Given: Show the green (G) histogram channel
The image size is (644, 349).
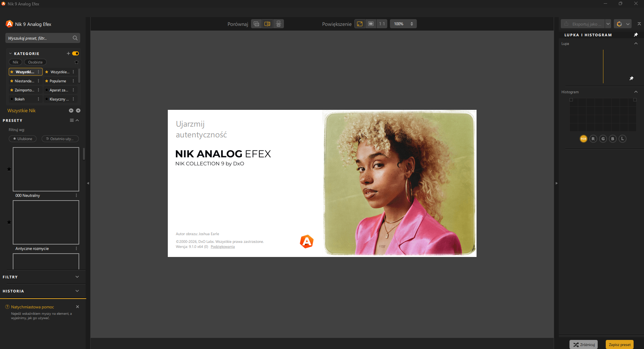Looking at the screenshot, I should tap(603, 139).
